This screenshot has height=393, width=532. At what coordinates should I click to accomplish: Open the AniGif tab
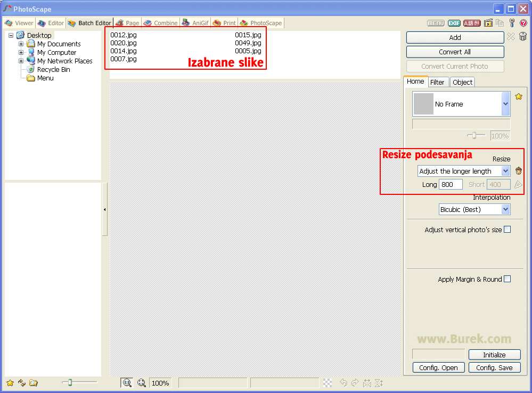[195, 23]
